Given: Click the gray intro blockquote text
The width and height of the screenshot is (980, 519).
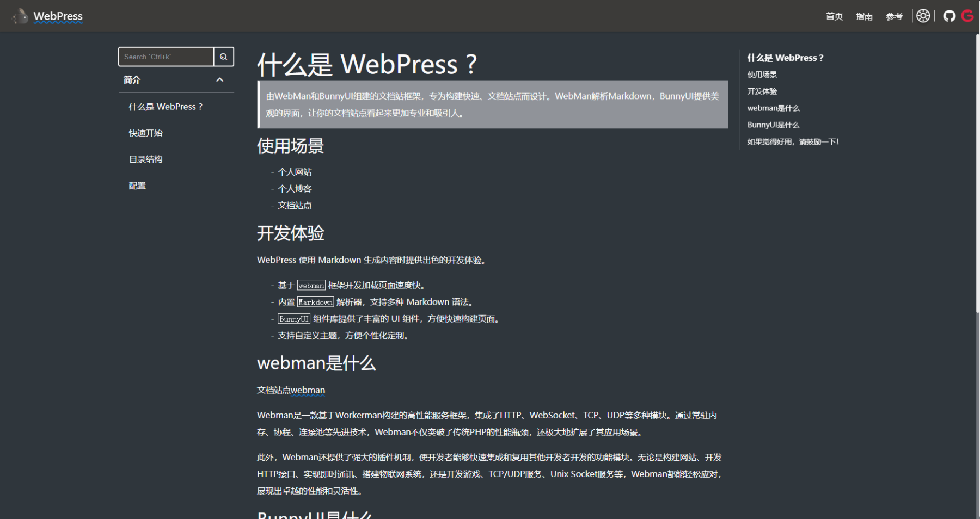Looking at the screenshot, I should [x=493, y=104].
